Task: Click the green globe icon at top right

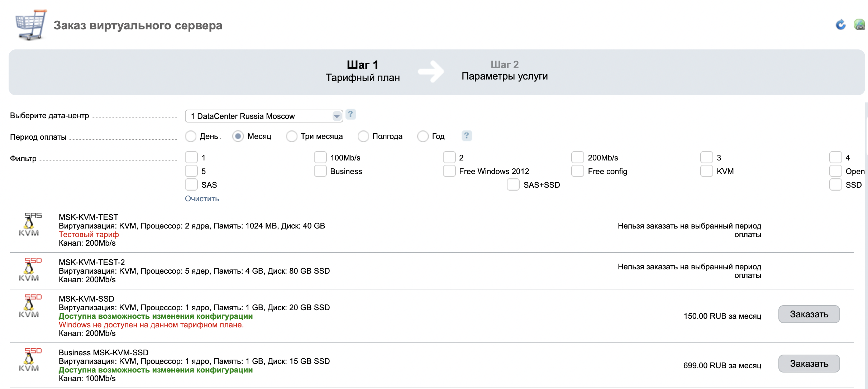Action: (859, 25)
